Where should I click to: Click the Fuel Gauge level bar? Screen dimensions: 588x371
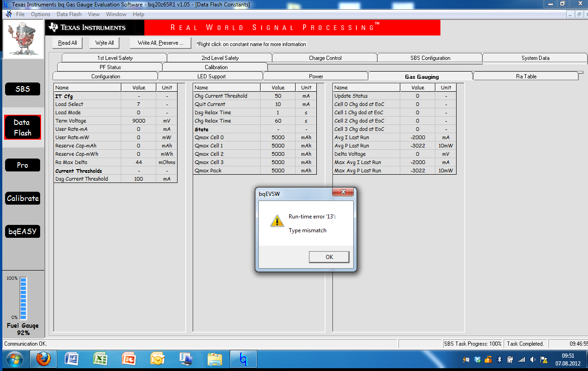(x=24, y=298)
